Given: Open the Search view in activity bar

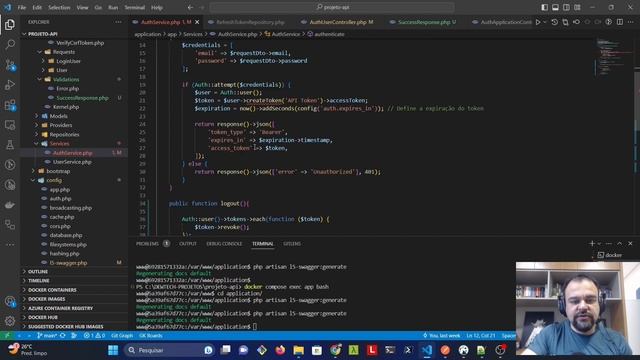Looking at the screenshot, I should click(x=10, y=44).
